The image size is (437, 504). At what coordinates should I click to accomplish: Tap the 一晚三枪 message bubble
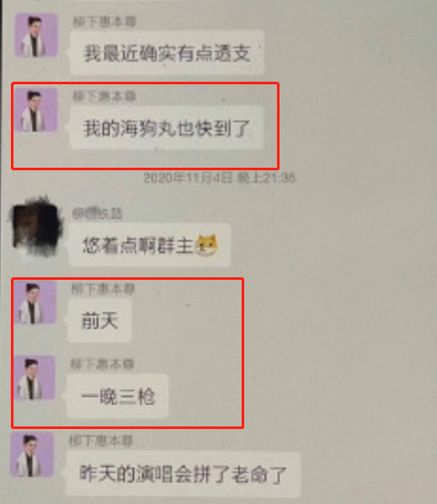118,396
